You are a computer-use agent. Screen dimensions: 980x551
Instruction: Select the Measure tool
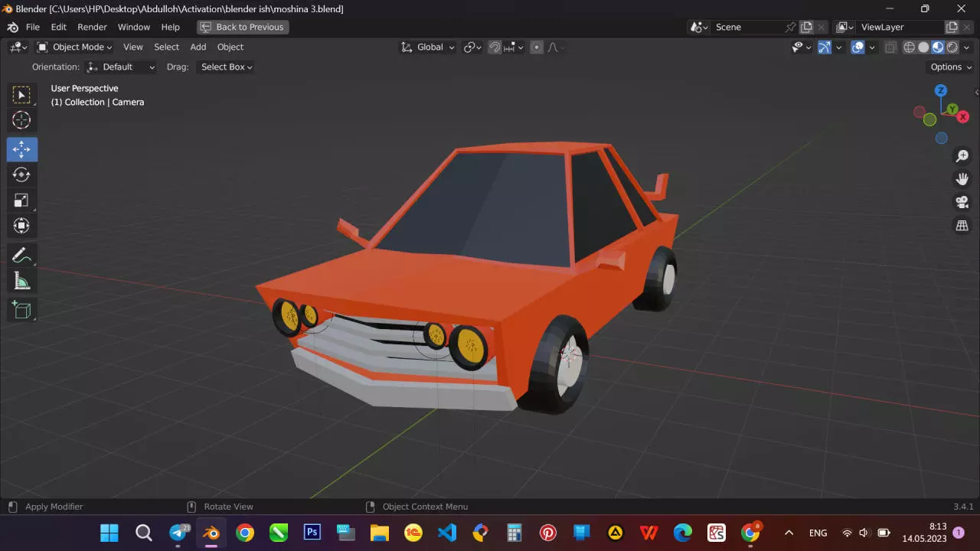coord(21,281)
